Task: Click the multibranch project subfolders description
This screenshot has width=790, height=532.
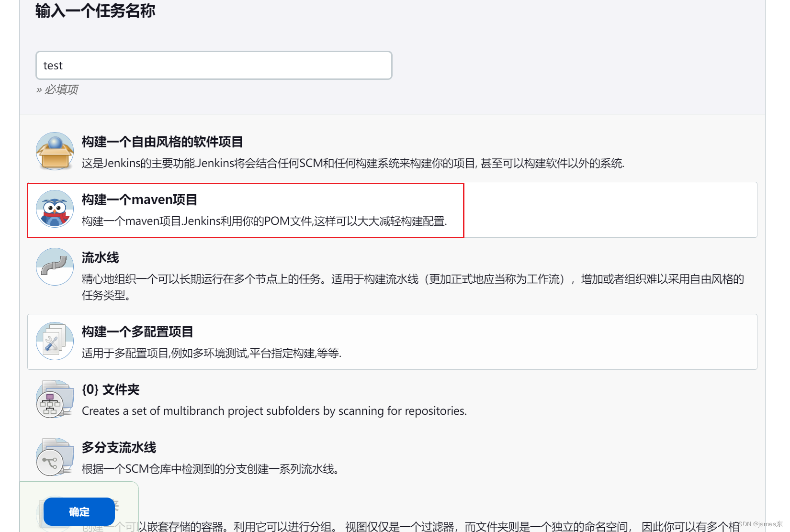Action: pos(274,411)
